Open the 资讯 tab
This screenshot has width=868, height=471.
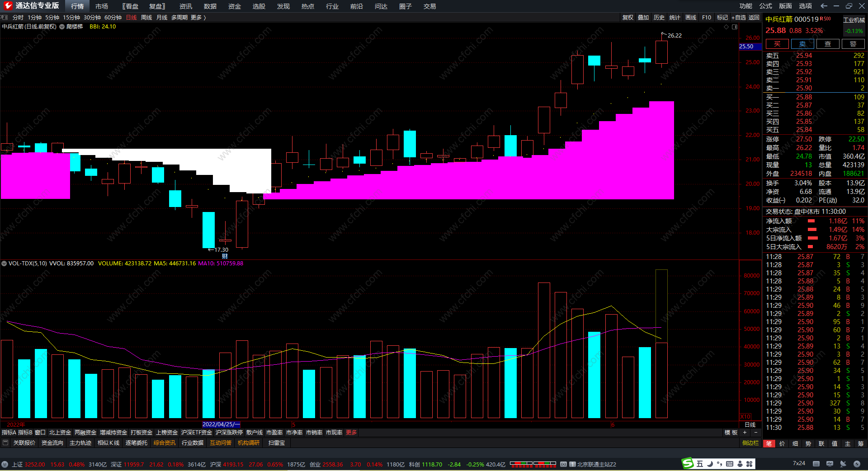click(x=186, y=6)
